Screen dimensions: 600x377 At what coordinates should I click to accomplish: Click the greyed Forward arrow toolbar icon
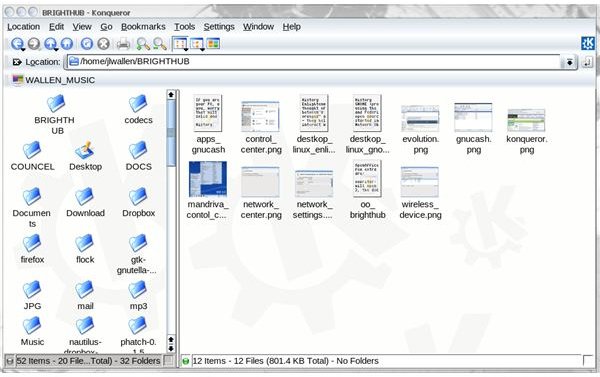tap(34, 44)
